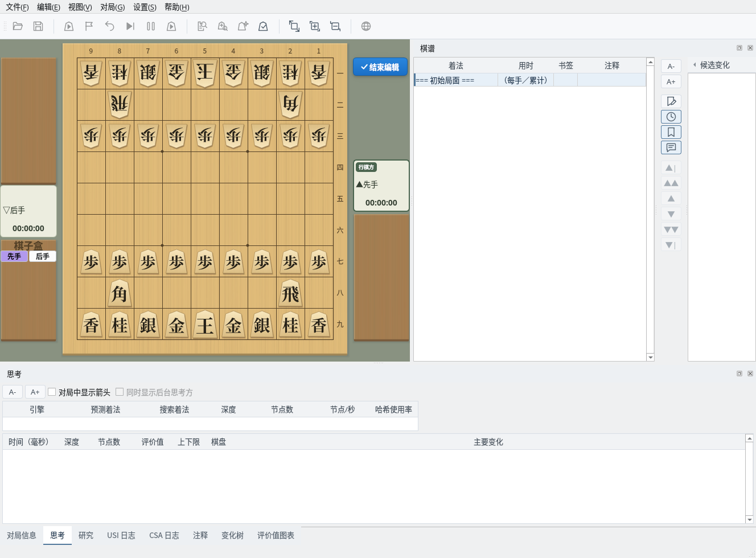This screenshot has width=756, height=558.
Task: Click the 结束编辑 button
Action: 380,67
